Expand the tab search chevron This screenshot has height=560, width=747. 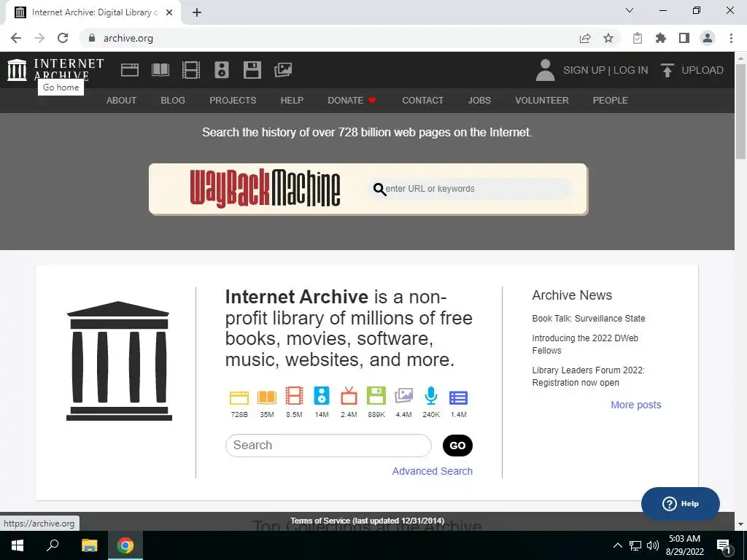coord(630,10)
